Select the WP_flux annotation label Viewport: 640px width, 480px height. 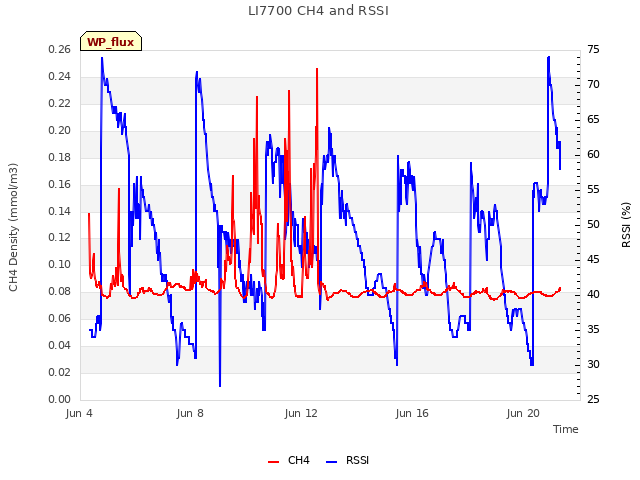point(111,42)
